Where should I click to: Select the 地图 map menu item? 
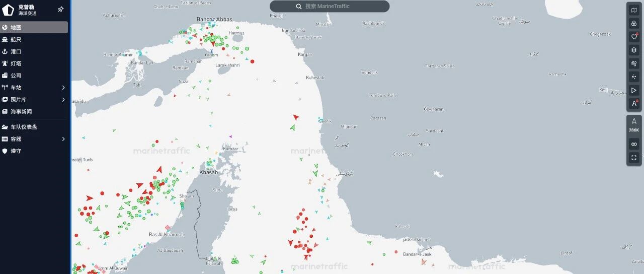coord(34,27)
